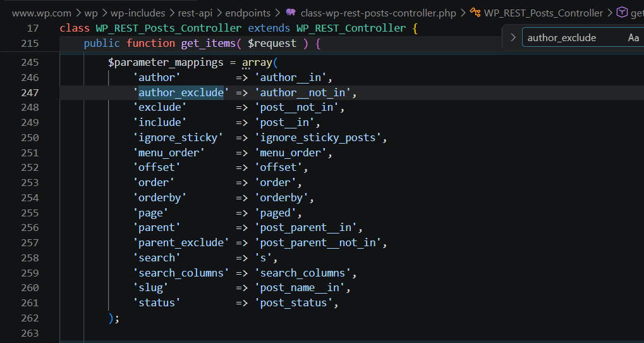Open the wp breadcrumb folder

pos(91,13)
